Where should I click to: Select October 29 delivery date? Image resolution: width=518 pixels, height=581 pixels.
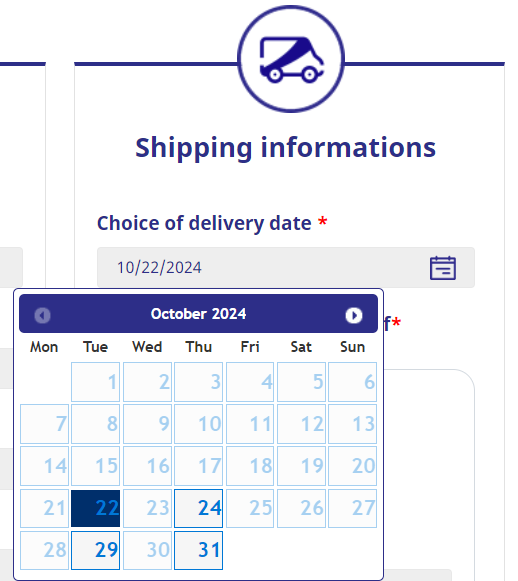(x=96, y=550)
